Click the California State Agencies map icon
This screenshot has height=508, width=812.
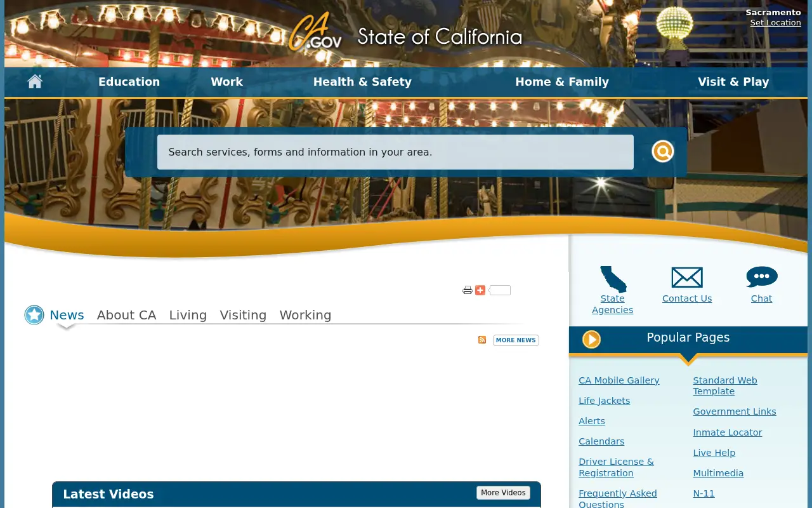coord(613,279)
